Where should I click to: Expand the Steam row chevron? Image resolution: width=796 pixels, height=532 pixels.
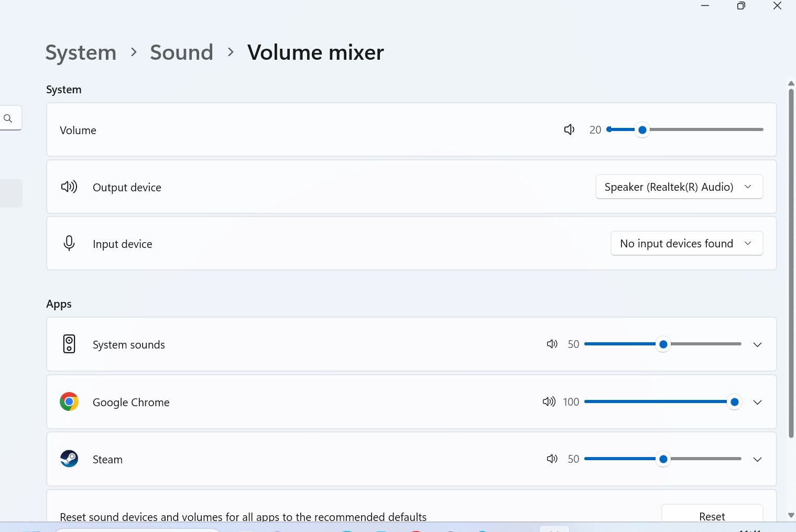(x=757, y=459)
